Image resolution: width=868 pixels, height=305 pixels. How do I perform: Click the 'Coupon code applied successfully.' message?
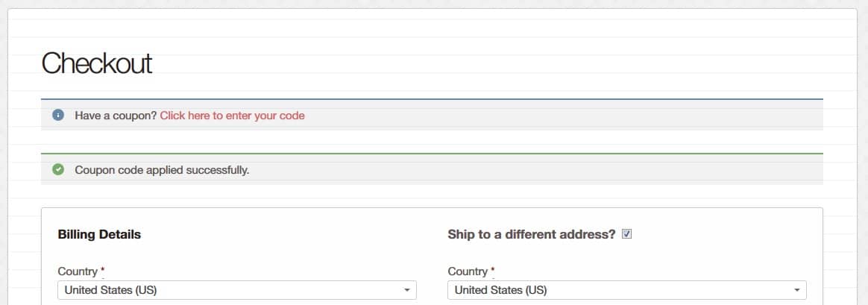pyautogui.click(x=163, y=170)
